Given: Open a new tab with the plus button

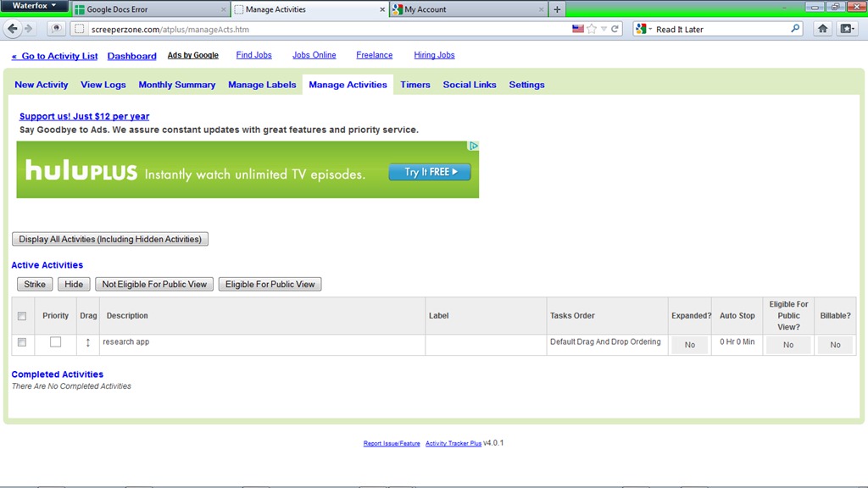Looking at the screenshot, I should pos(557,9).
